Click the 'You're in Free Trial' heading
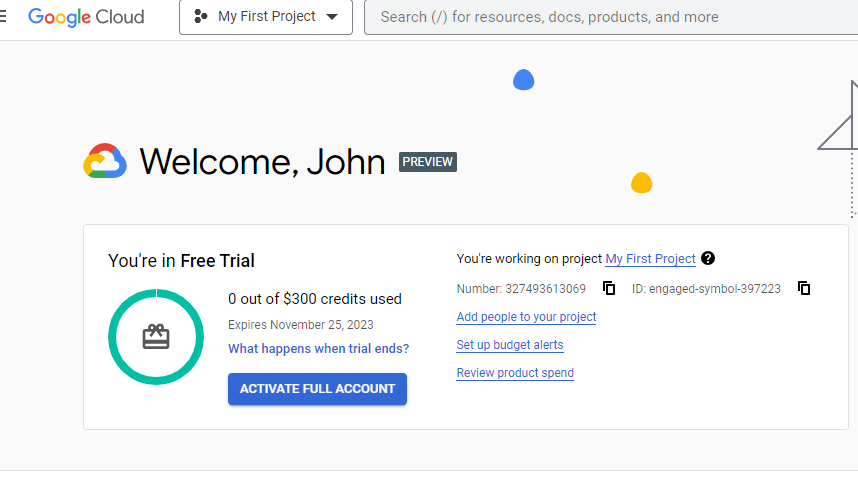This screenshot has width=858, height=488. pyautogui.click(x=181, y=261)
